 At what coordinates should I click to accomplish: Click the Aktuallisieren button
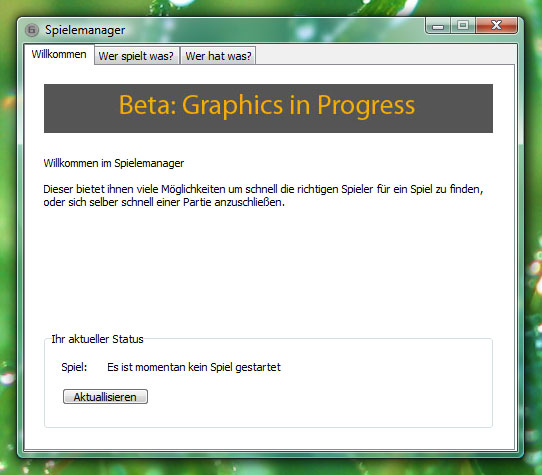coord(105,397)
